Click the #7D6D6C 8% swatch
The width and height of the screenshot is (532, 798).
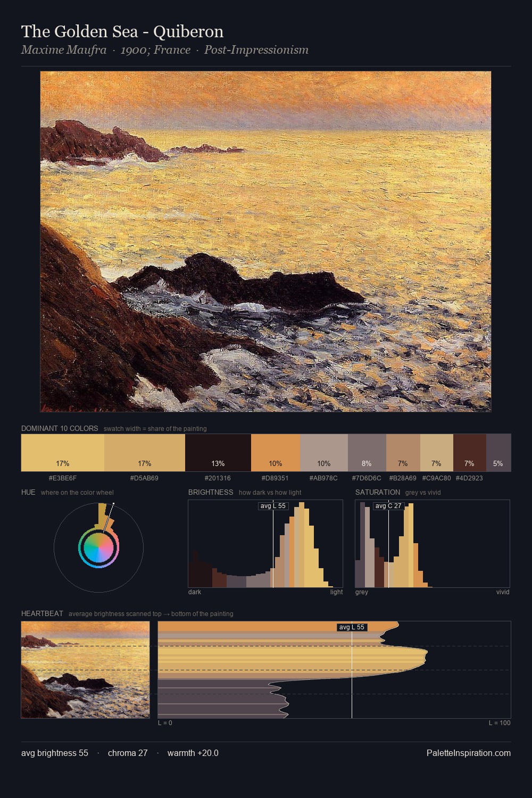click(x=367, y=453)
